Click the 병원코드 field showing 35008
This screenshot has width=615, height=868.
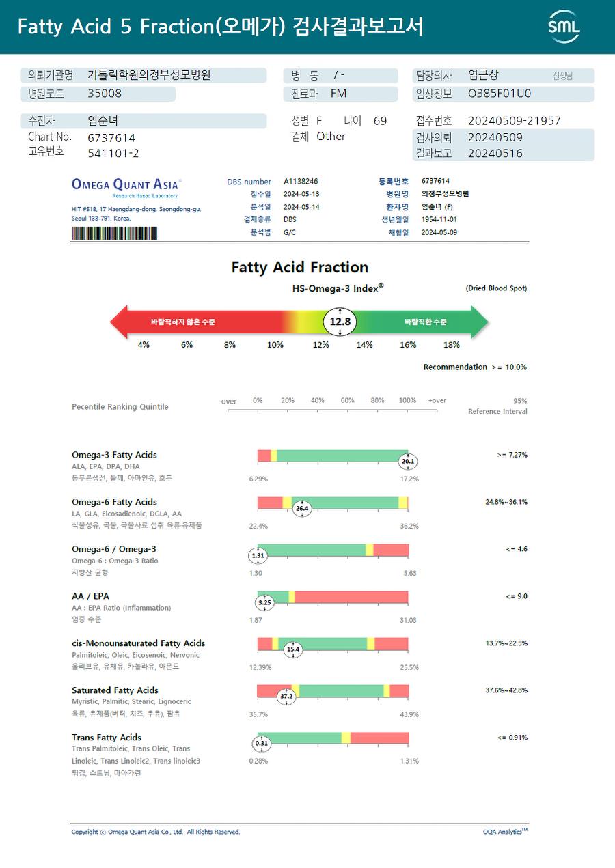pos(105,94)
